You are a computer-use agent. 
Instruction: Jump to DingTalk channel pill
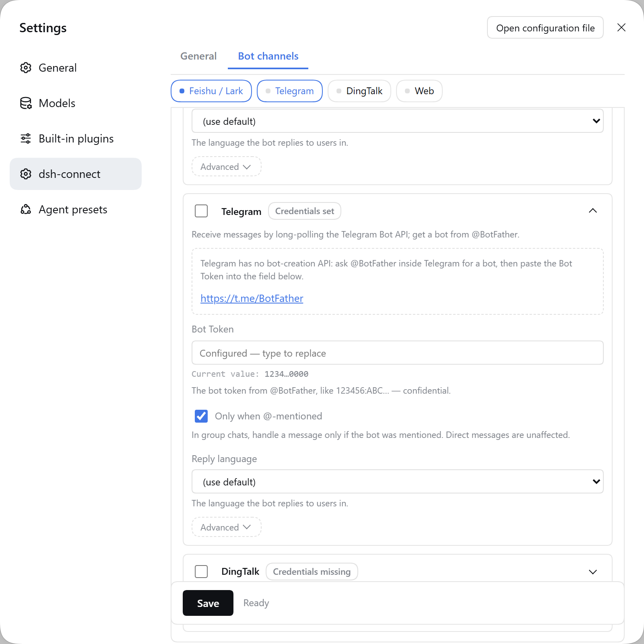(x=359, y=91)
